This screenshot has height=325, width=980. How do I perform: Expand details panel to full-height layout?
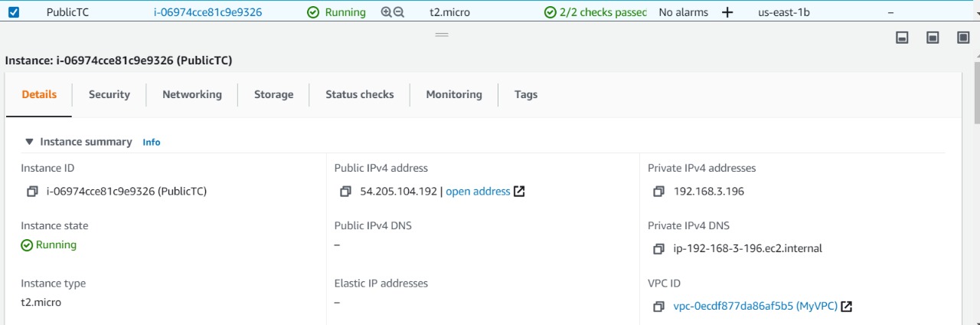[963, 38]
